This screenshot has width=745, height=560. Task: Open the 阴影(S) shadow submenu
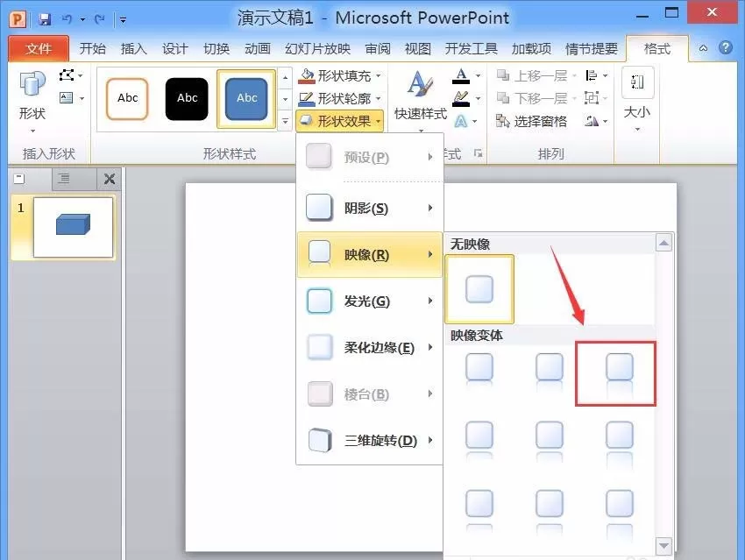pos(370,208)
